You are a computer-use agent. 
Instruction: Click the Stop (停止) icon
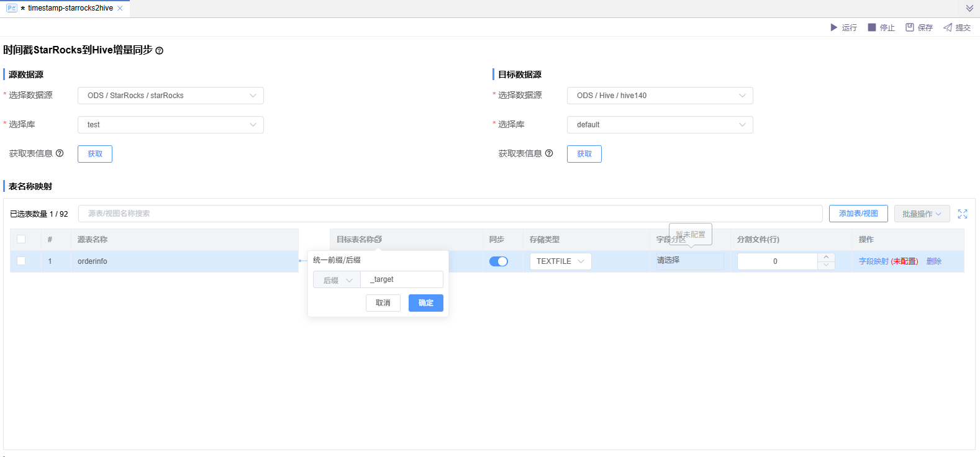[x=872, y=27]
